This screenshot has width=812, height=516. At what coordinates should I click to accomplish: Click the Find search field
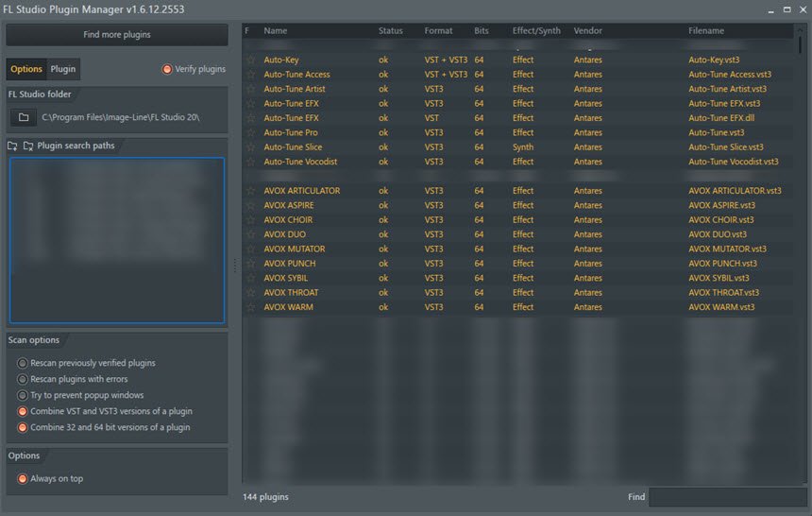[x=728, y=497]
